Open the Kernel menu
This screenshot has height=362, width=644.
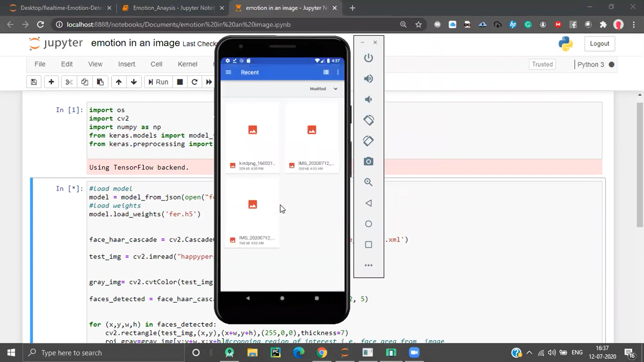coord(187,64)
